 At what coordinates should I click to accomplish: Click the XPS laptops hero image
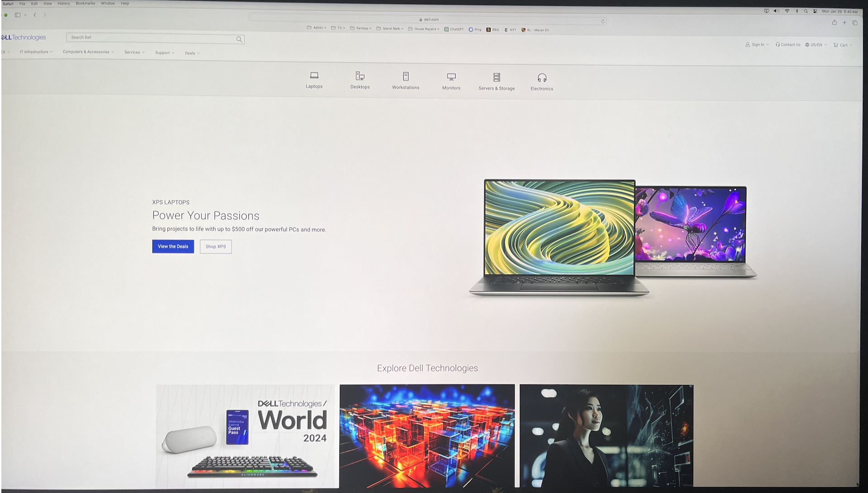tap(613, 238)
